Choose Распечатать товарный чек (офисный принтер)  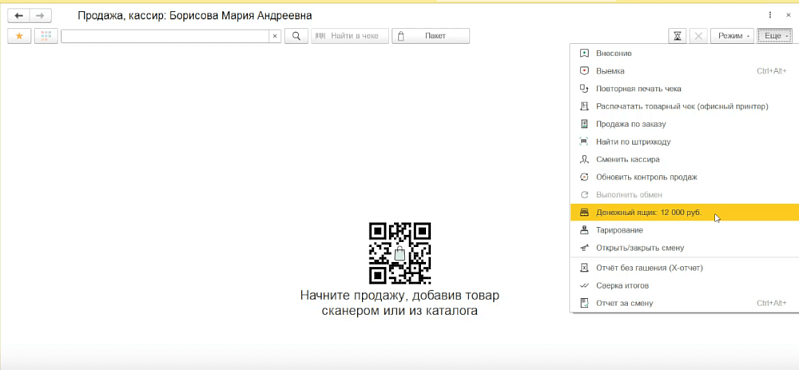684,106
